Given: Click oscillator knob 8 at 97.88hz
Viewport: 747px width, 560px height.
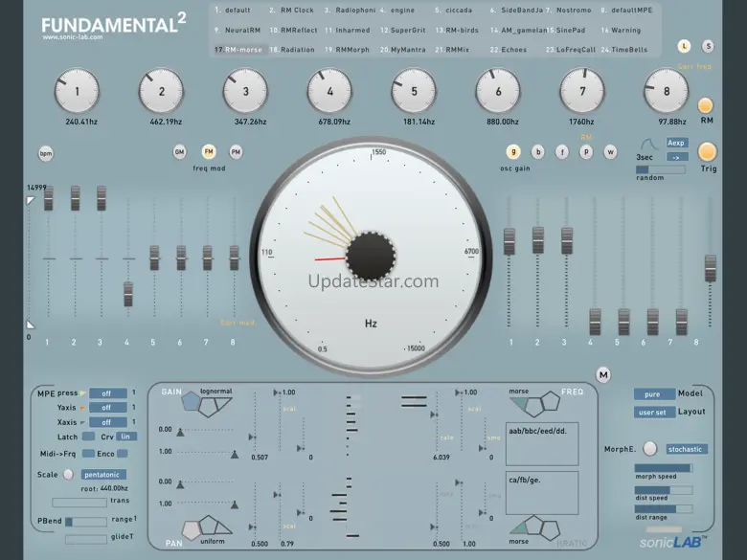Looking at the screenshot, I should (x=667, y=92).
